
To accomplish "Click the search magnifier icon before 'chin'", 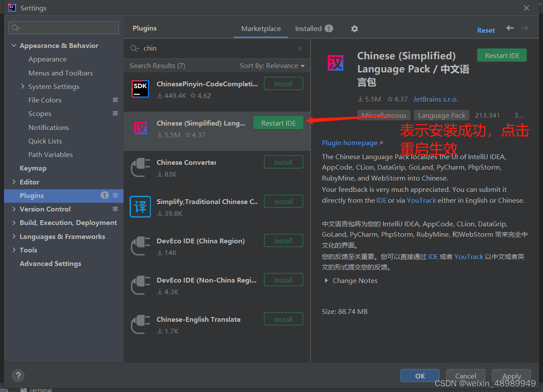I will pos(134,48).
